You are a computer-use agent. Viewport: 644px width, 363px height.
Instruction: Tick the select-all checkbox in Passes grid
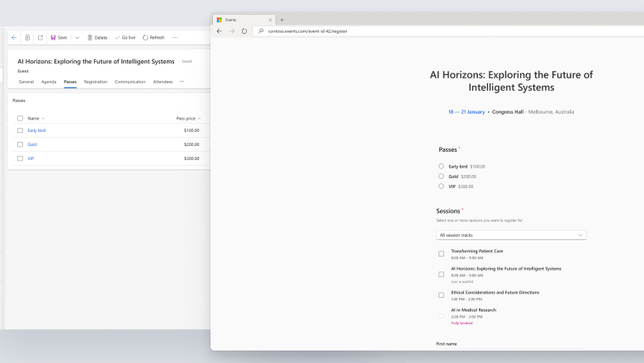20,118
